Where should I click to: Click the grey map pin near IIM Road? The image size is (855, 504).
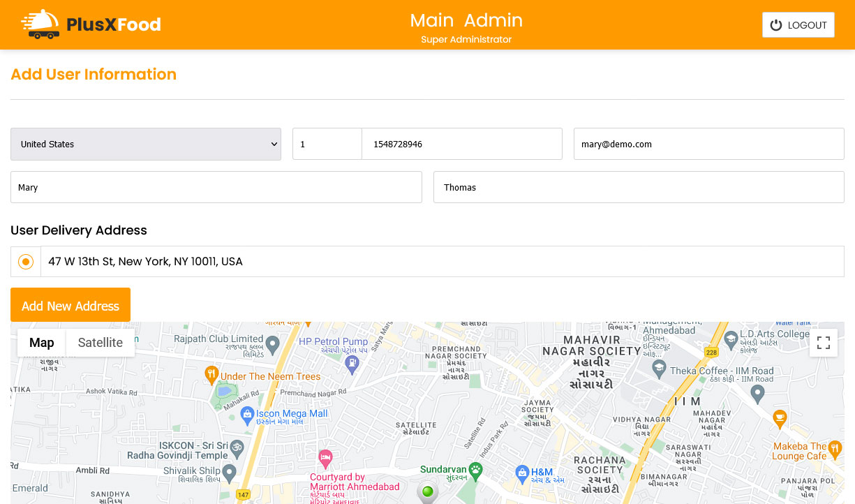(x=758, y=394)
